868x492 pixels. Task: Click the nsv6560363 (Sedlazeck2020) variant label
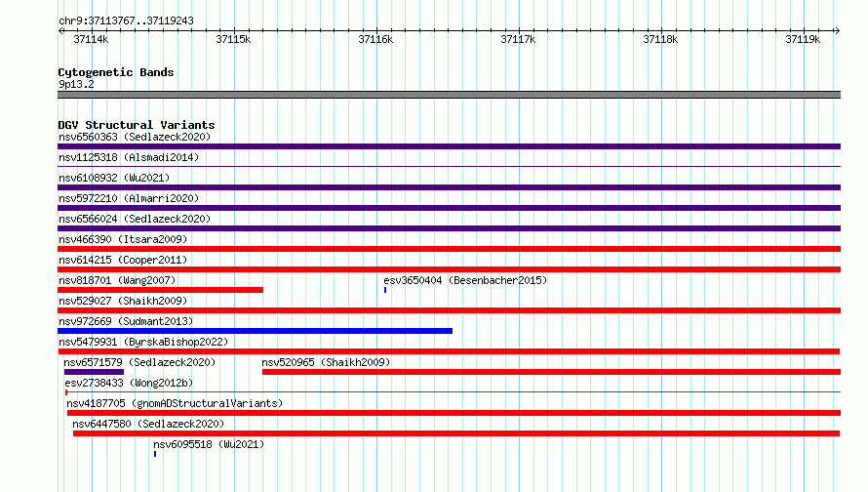135,137
